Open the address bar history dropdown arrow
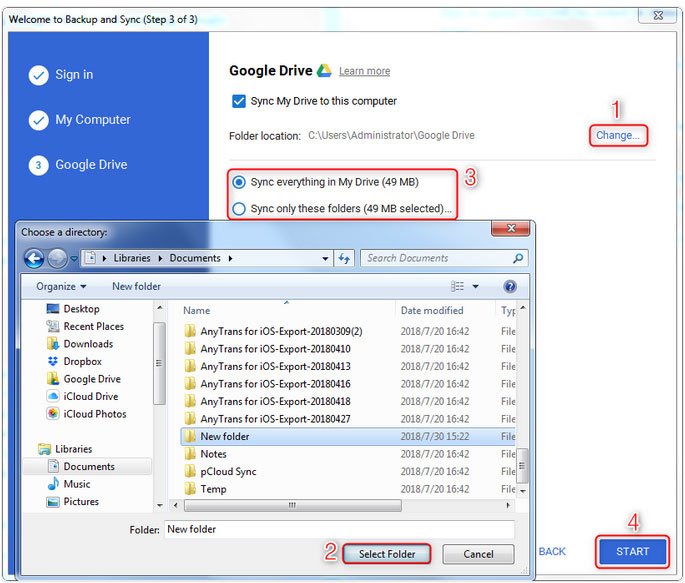The image size is (685, 583). (325, 259)
